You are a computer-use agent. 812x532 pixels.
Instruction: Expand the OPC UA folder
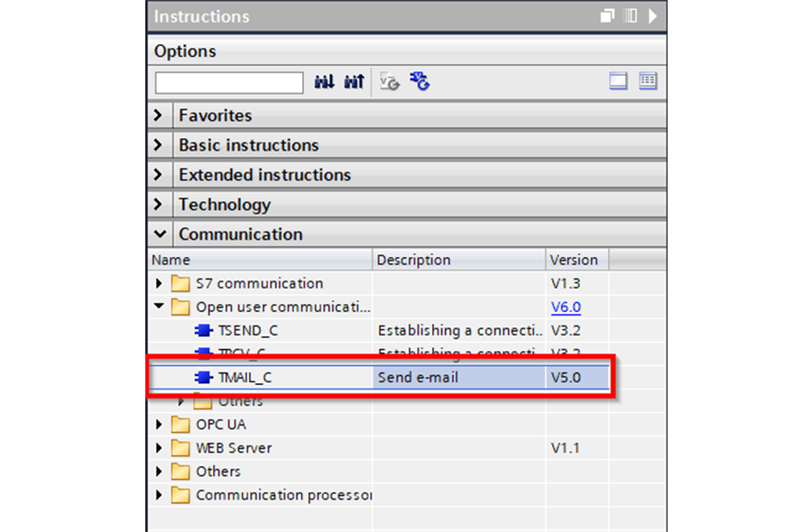click(x=159, y=425)
